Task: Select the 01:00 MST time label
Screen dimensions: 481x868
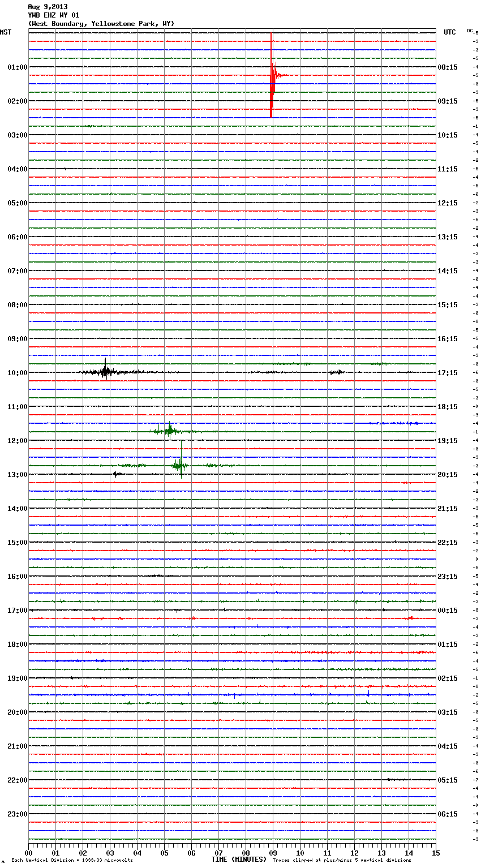Action: click(18, 67)
